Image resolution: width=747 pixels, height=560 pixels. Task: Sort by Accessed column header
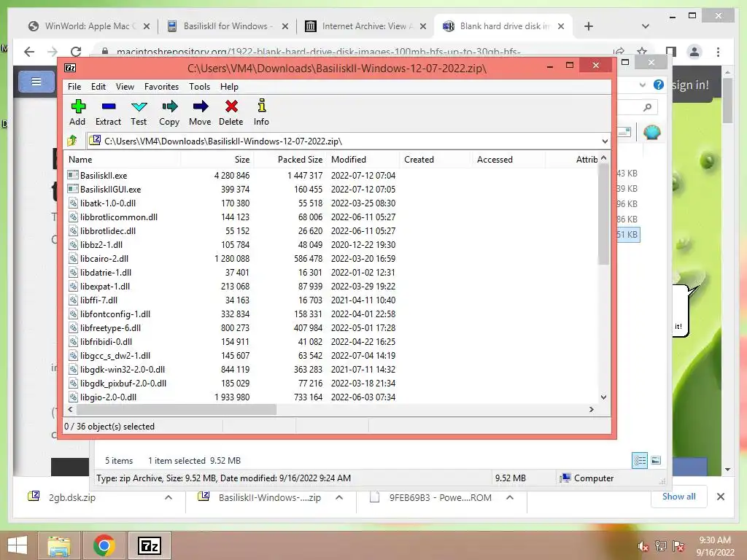click(508, 160)
